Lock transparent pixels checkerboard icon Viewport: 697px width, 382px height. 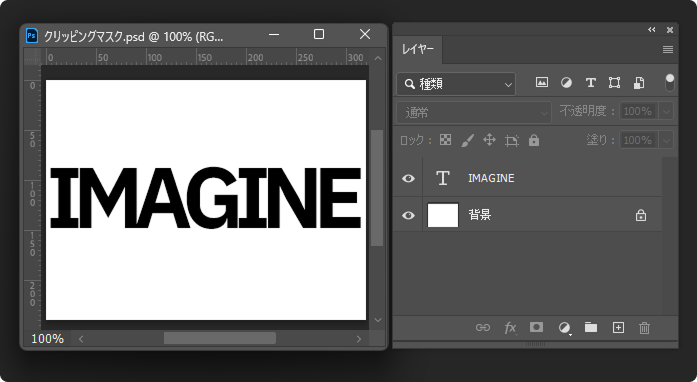[x=445, y=140]
